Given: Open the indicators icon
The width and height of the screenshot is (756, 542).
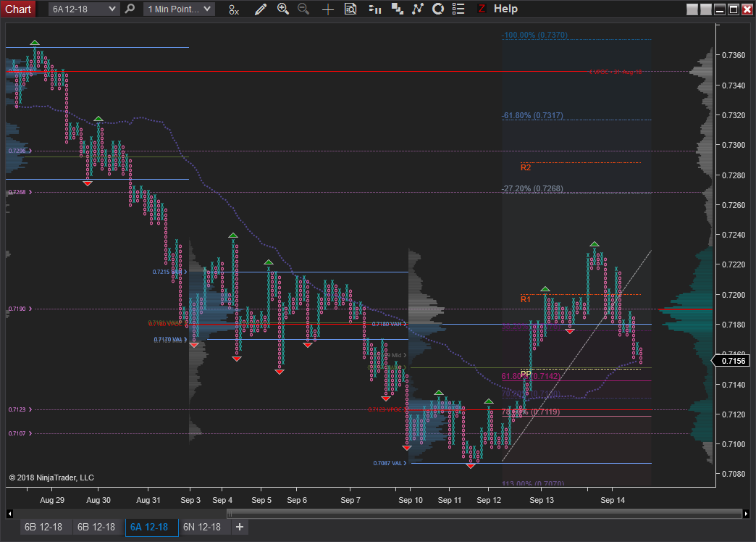Looking at the screenshot, I should coord(418,9).
